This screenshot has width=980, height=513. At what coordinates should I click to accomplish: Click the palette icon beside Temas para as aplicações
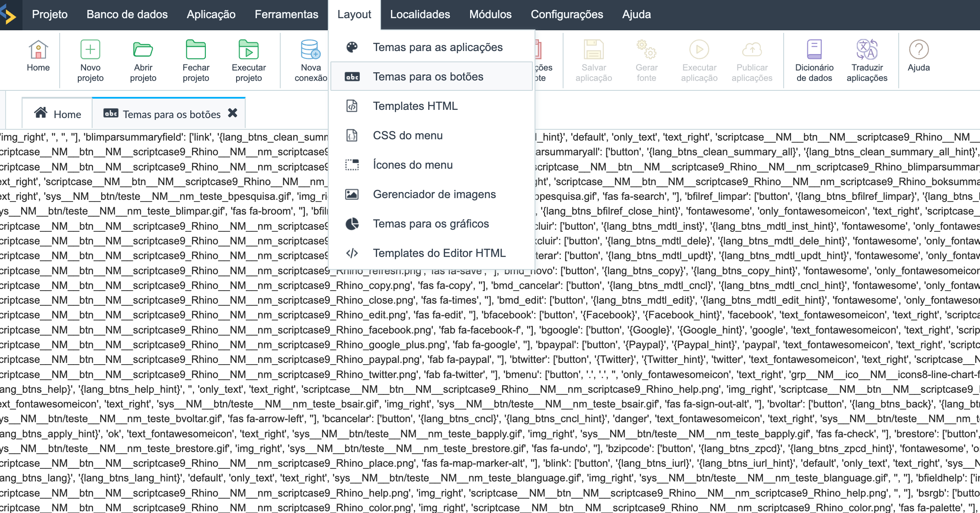(x=352, y=47)
